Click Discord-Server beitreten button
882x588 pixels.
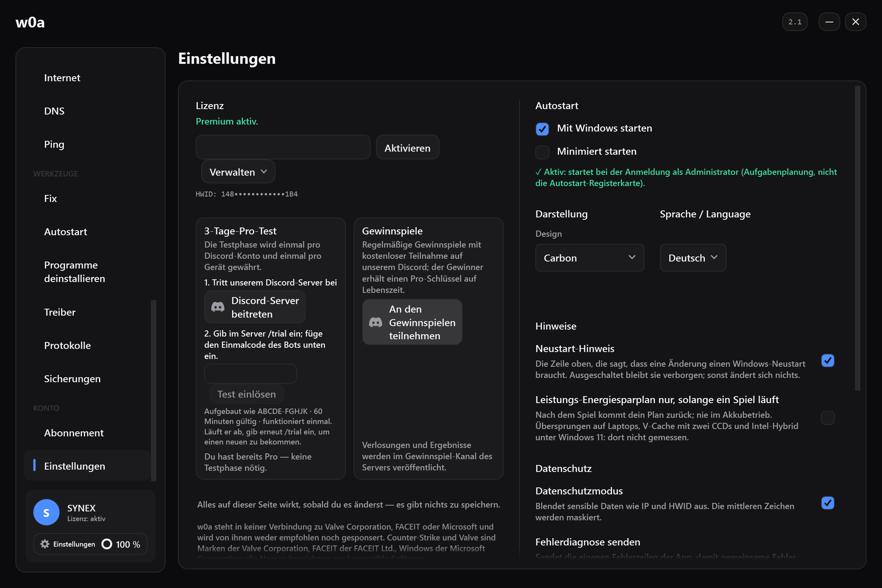[255, 307]
